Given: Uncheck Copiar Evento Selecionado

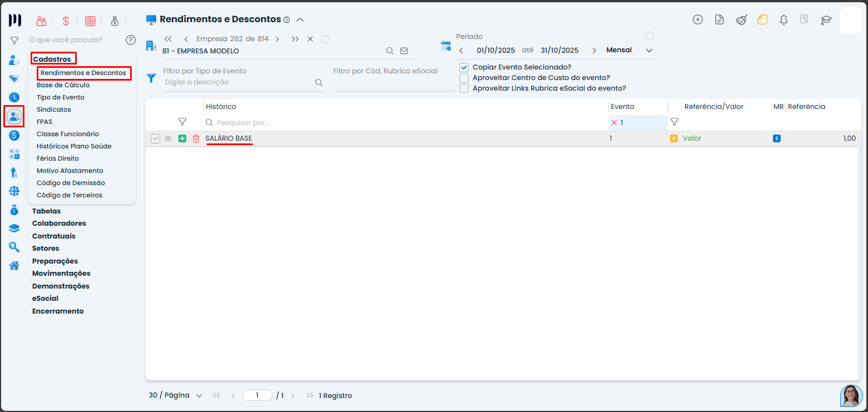Looking at the screenshot, I should click(464, 67).
